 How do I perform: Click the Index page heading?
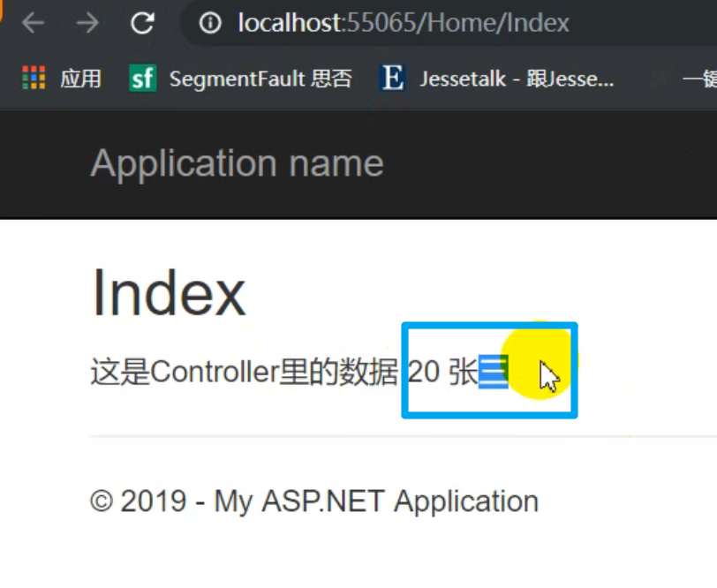pyautogui.click(x=168, y=294)
